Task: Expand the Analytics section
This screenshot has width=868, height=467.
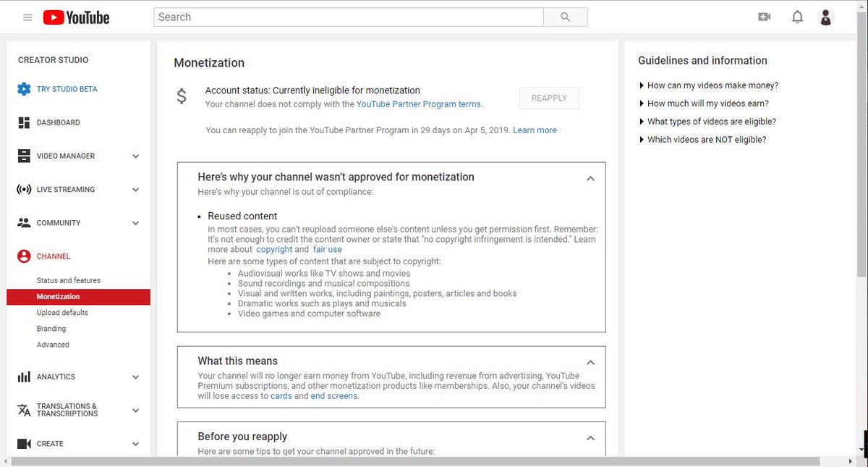Action: pyautogui.click(x=135, y=377)
